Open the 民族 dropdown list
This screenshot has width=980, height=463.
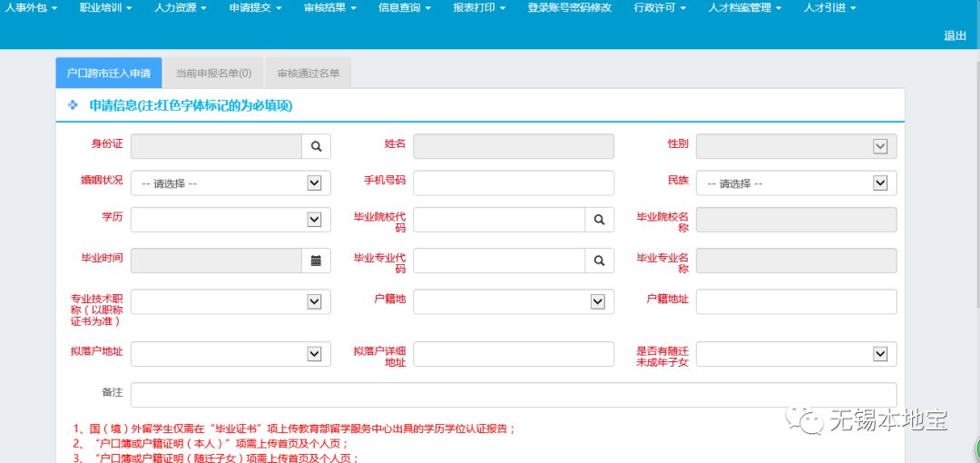[796, 183]
